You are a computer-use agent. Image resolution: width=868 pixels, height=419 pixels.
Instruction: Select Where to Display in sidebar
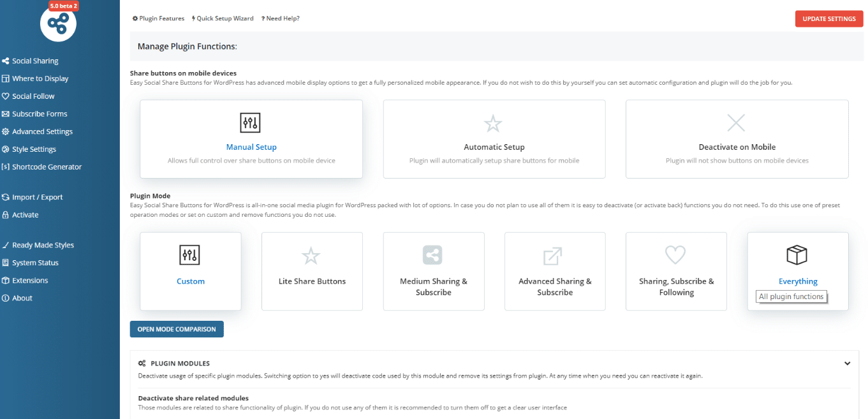(37, 78)
